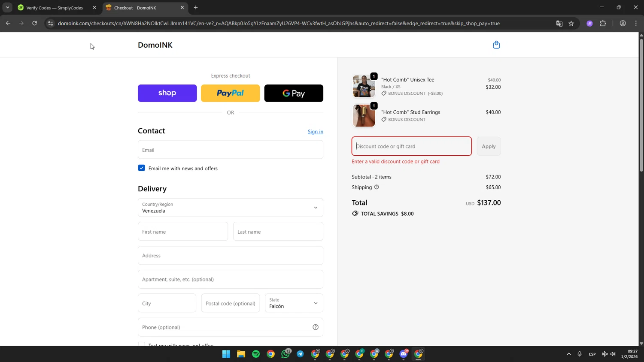Expand the Country/Region dropdown

[231, 208]
